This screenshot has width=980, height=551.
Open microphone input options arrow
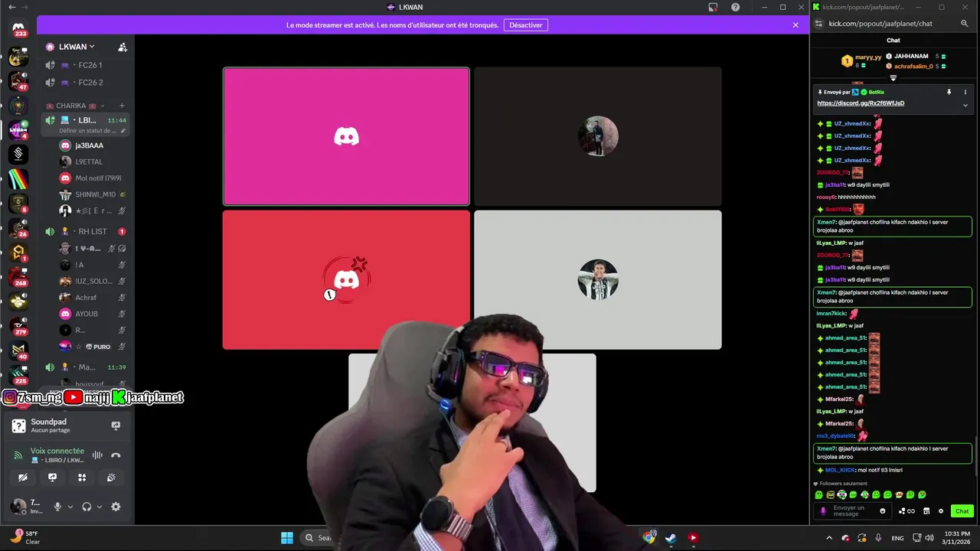[70, 507]
